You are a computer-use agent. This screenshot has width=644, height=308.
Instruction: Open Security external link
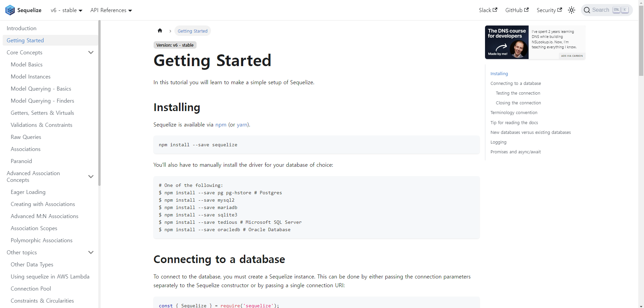click(549, 10)
